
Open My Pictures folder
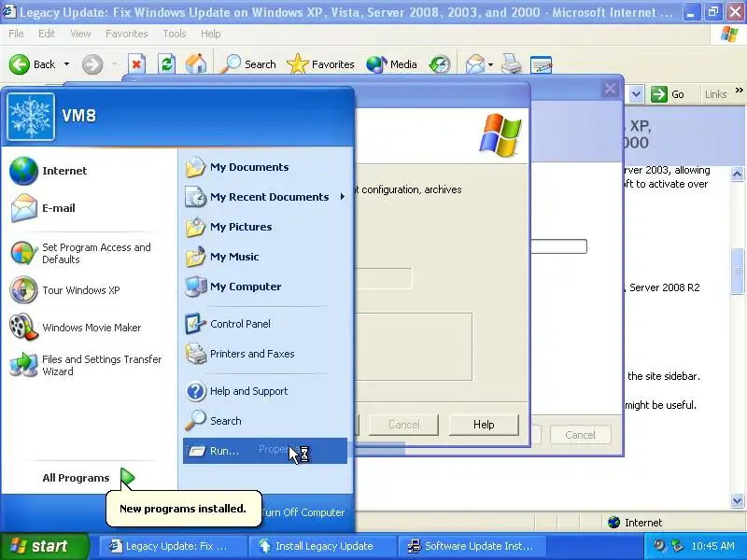click(x=265, y=227)
